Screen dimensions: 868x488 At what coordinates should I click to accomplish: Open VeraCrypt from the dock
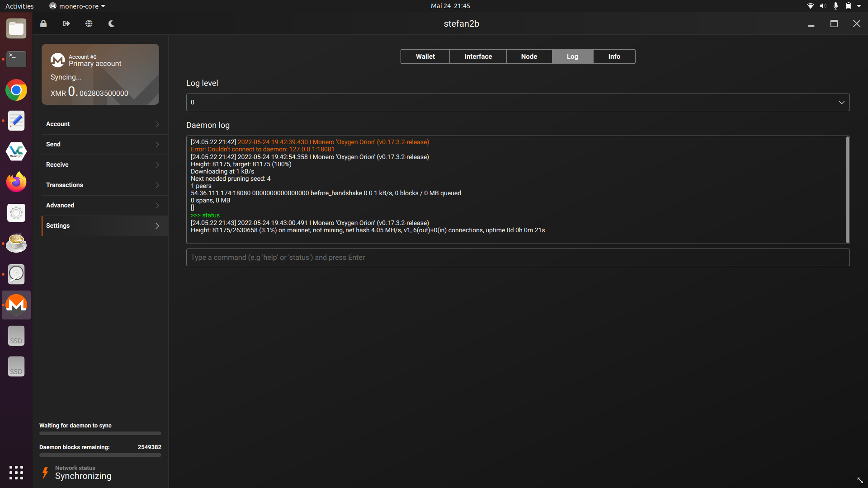point(16,151)
